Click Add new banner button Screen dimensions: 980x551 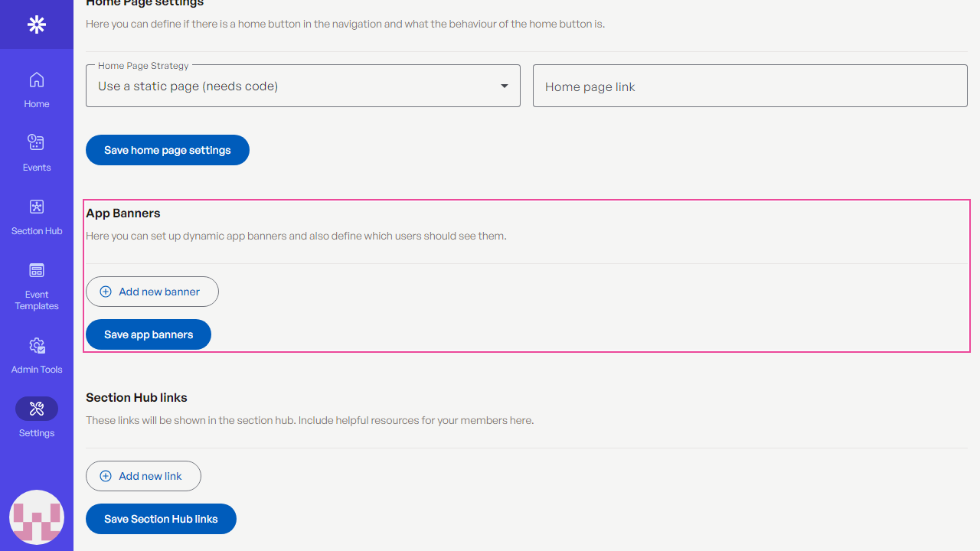(x=152, y=292)
